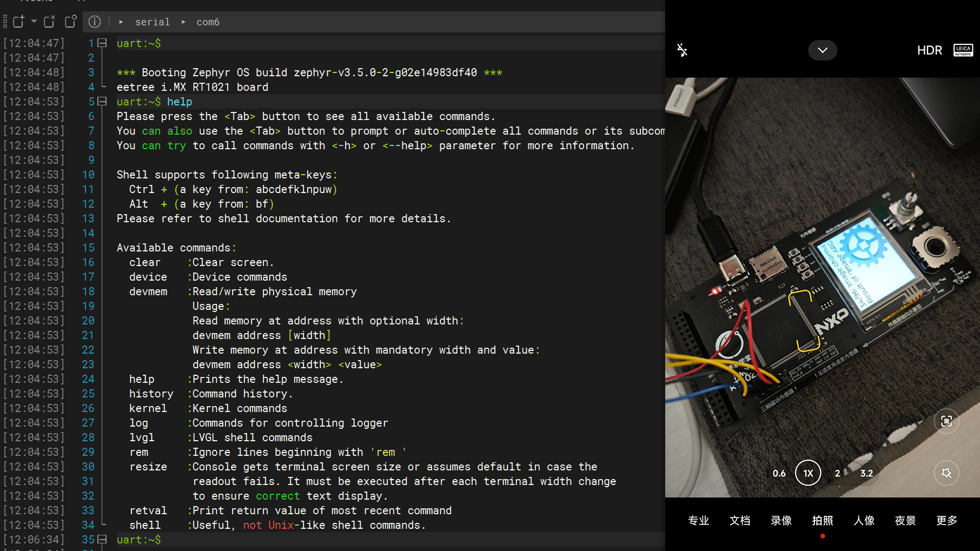
Task: Click the uart prompt on line 35
Action: (138, 540)
